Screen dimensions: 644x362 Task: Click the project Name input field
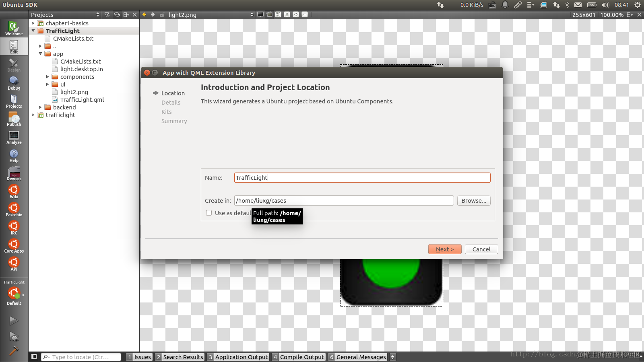(362, 178)
